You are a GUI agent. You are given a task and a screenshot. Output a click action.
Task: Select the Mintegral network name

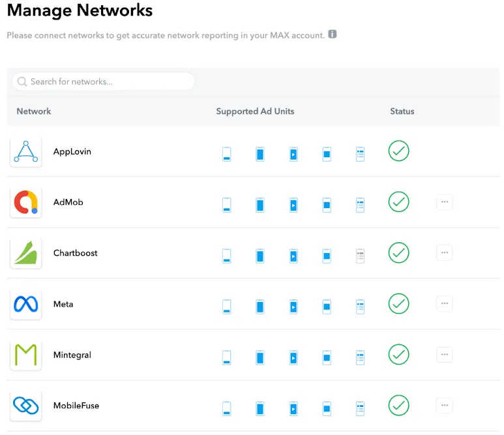tap(72, 355)
